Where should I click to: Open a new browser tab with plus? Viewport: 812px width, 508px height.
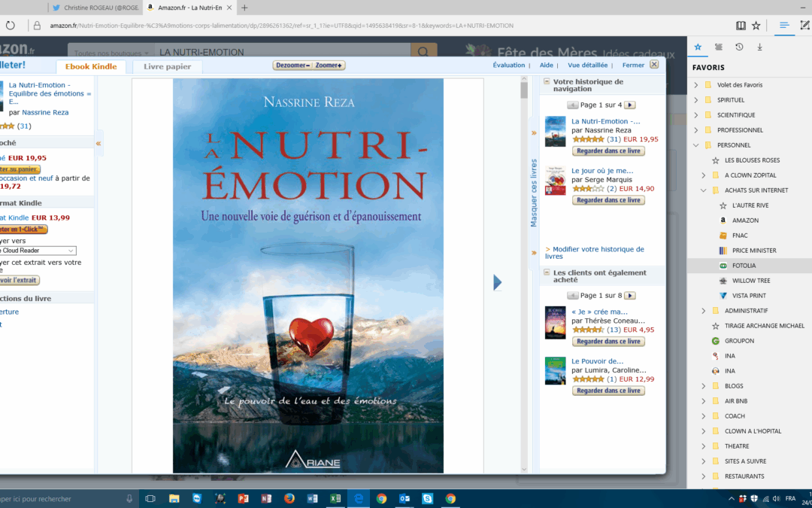[x=244, y=8]
